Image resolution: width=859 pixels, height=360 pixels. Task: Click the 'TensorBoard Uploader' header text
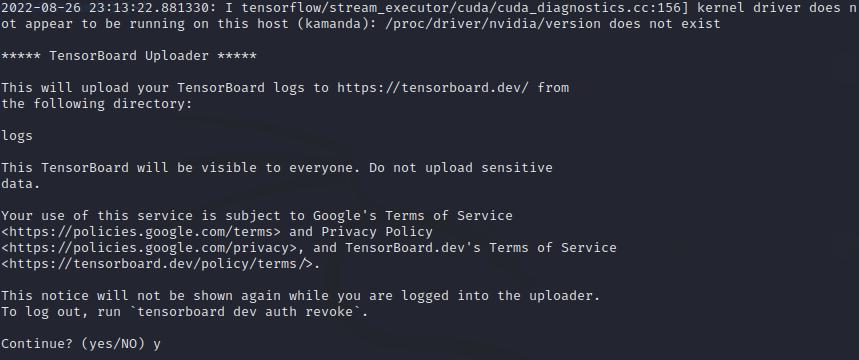click(129, 56)
